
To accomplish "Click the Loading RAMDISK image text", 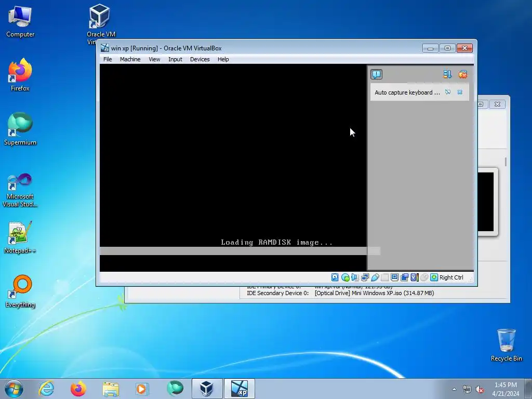I will click(276, 242).
